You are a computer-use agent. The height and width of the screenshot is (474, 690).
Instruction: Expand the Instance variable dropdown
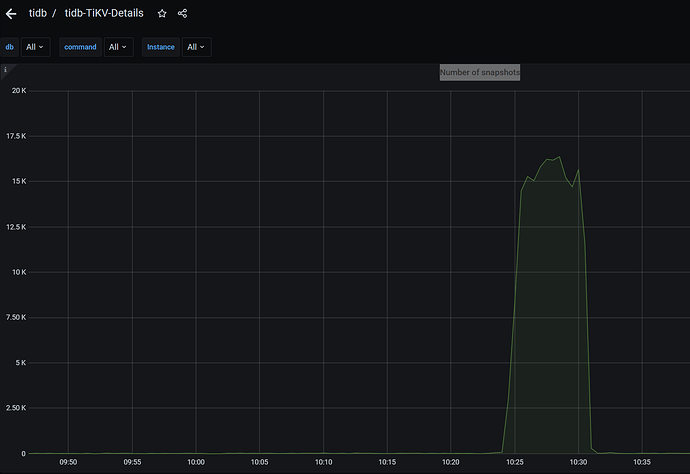click(196, 47)
